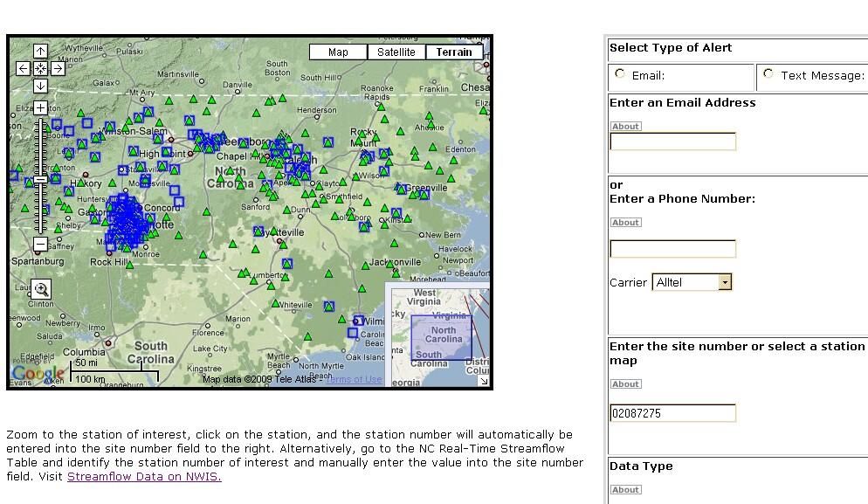
Task: Pan the map down with the arrow
Action: [41, 86]
